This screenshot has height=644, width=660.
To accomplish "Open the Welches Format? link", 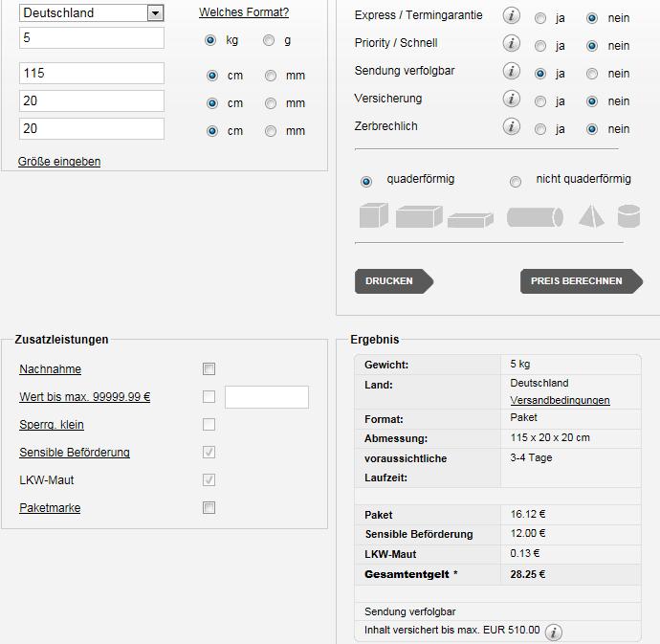I will point(244,12).
